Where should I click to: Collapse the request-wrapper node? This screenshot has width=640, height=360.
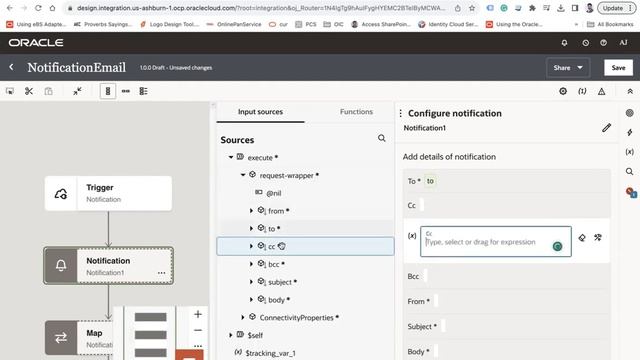point(243,175)
